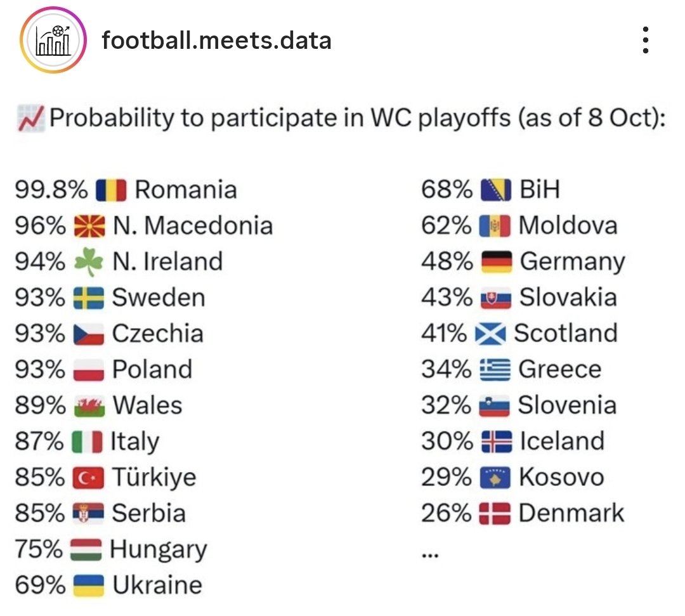The height and width of the screenshot is (616, 685).
Task: Expand the ellipsis below Denmark
Action: 430,553
